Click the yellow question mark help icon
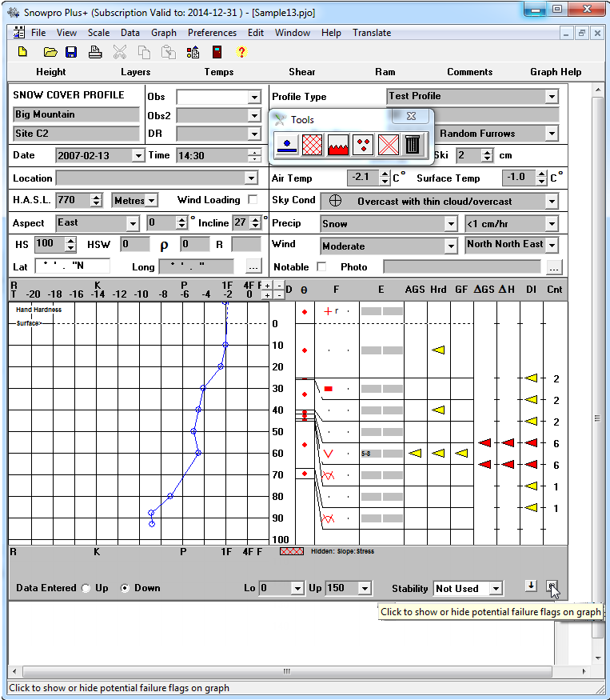The width and height of the screenshot is (610, 700). point(241,52)
